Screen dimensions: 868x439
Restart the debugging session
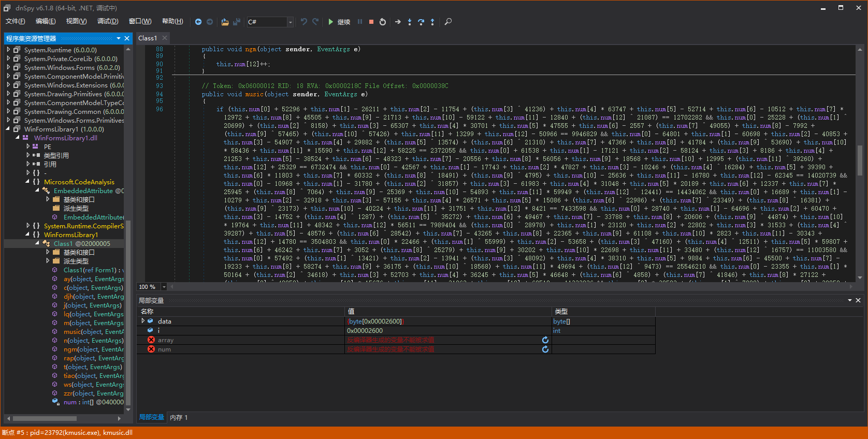click(x=383, y=22)
